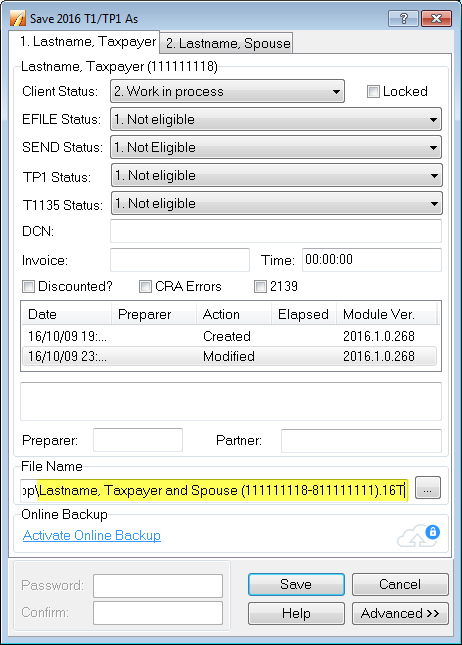Viewport: 462px width, 645px height.
Task: Expand the EFILE Status dropdown
Action: pyautogui.click(x=276, y=119)
